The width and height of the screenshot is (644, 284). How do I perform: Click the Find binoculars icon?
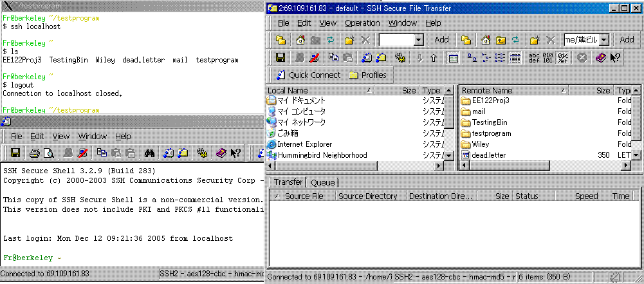point(149,153)
